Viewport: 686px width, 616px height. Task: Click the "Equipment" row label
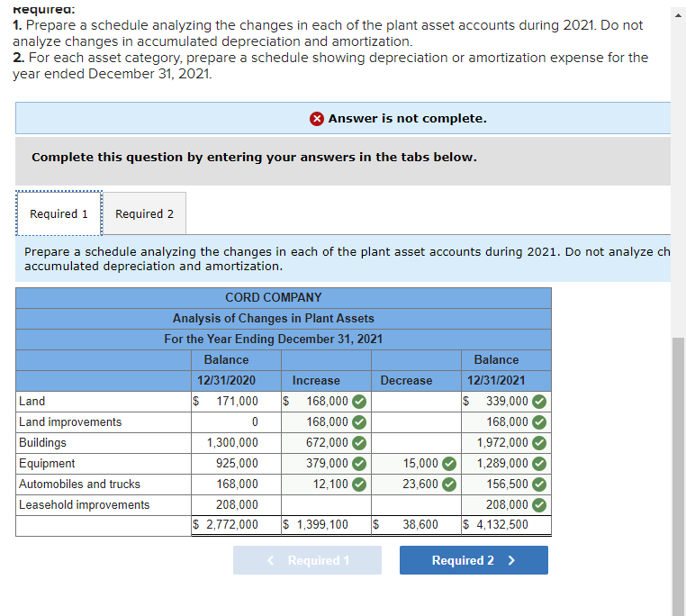tap(47, 464)
